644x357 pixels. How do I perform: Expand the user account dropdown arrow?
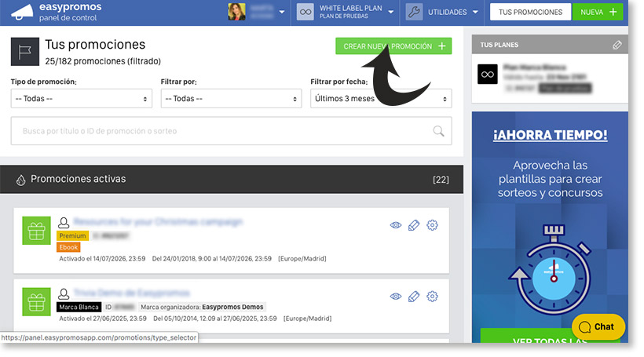[x=282, y=12]
